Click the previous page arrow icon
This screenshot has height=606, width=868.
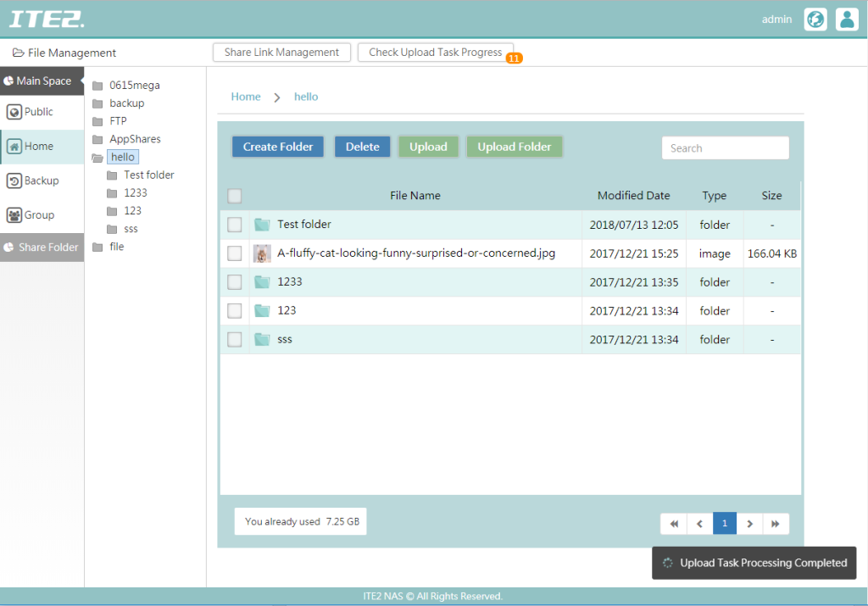(x=699, y=524)
